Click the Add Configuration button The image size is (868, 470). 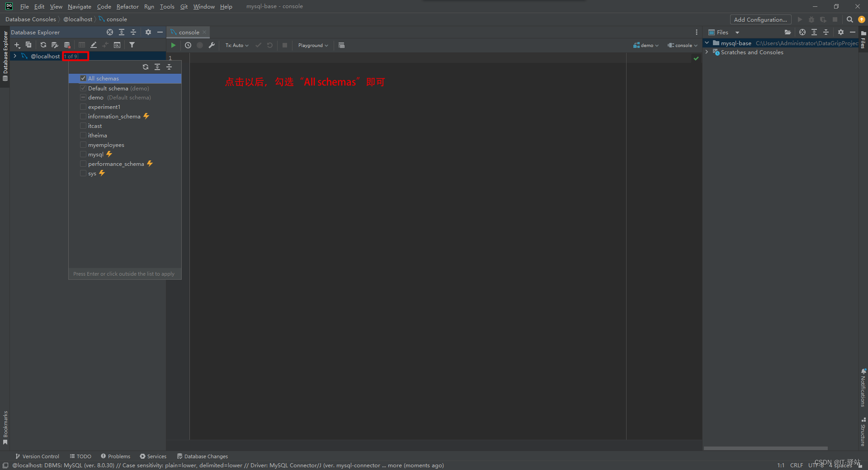tap(760, 19)
